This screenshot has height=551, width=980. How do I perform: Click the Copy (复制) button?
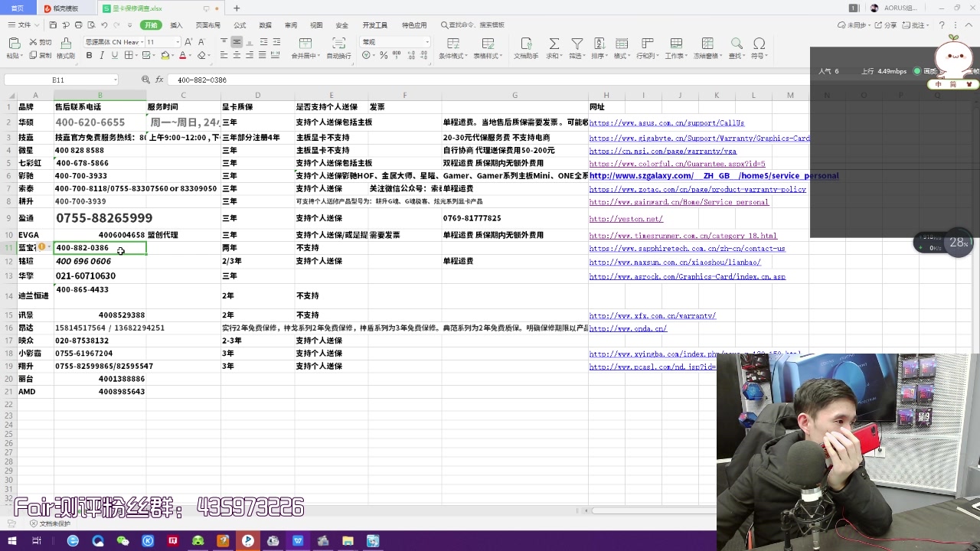click(x=41, y=55)
